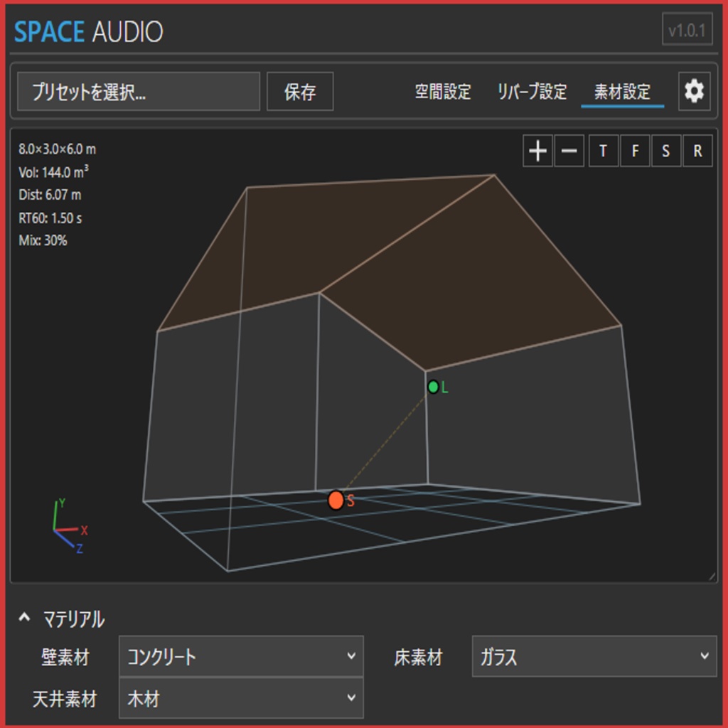
Task: Open the settings gear icon
Action: [694, 92]
